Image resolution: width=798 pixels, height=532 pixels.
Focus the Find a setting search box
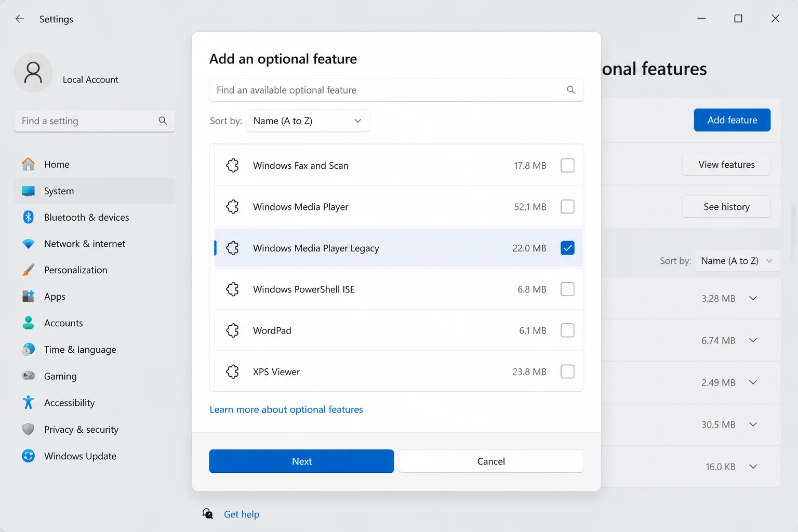click(x=95, y=121)
